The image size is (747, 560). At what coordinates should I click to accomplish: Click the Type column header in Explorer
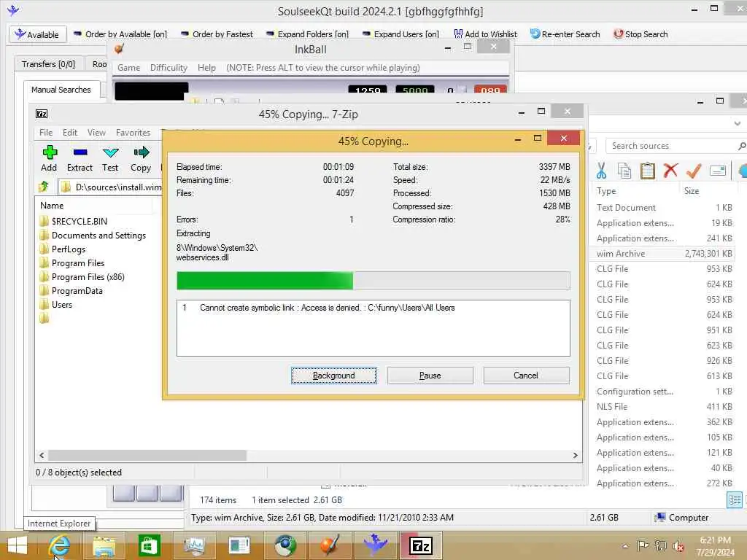point(606,191)
